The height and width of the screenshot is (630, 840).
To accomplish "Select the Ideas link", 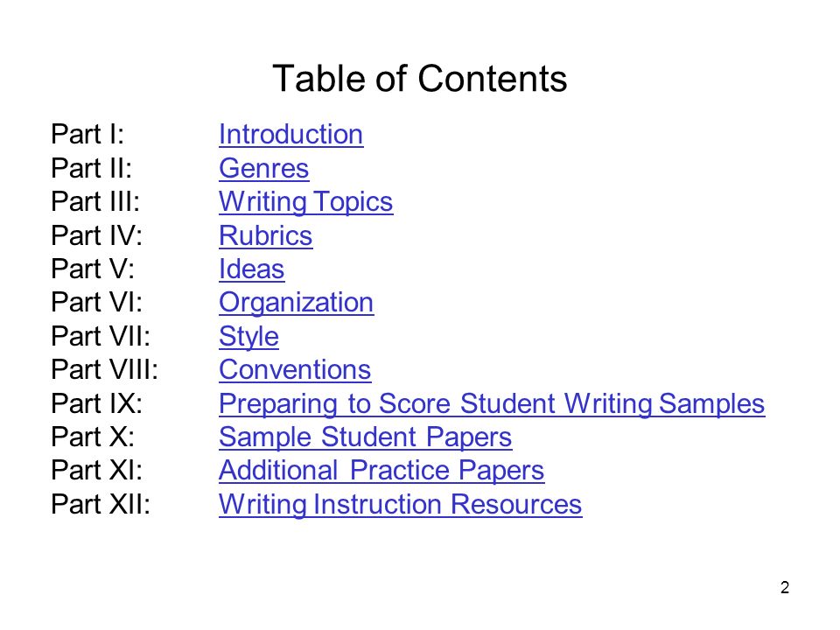I will [251, 269].
